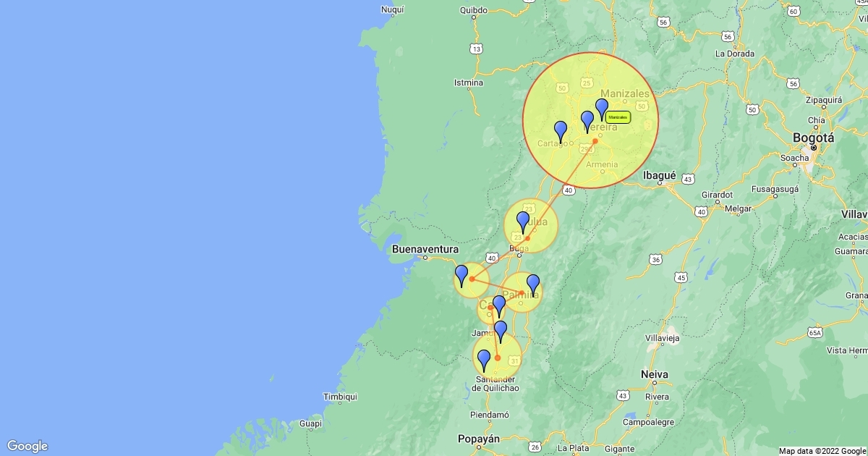Viewport: 868px width, 456px height.
Task: Click the westernmost blue map pin
Action: (461, 276)
